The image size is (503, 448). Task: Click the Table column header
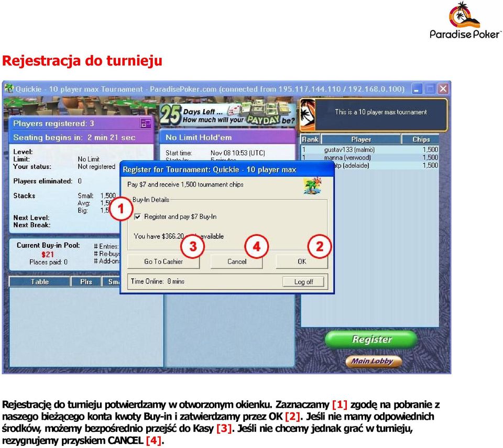[x=40, y=281]
